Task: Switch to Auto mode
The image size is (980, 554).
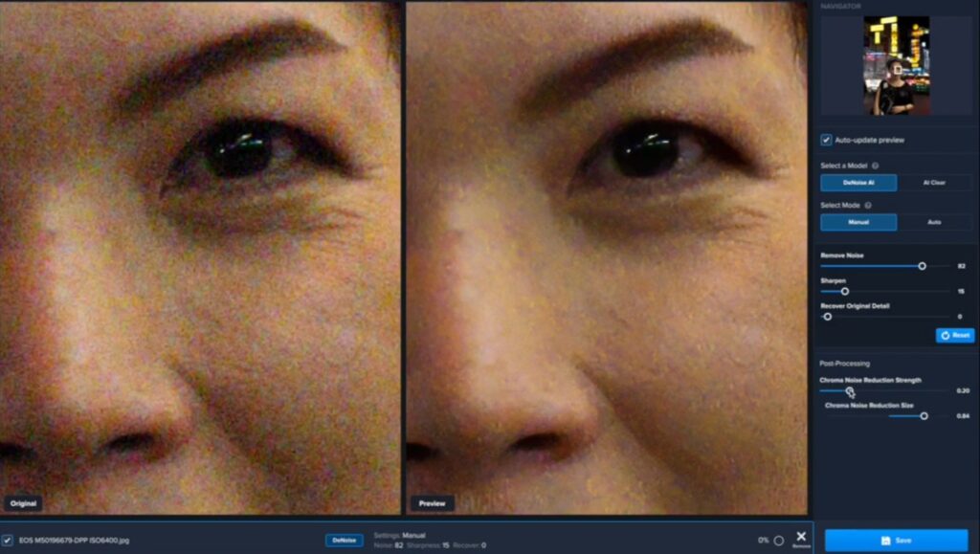Action: click(933, 222)
